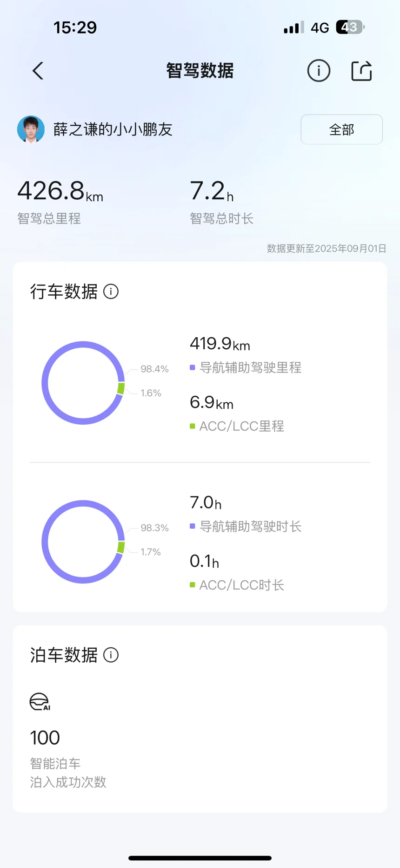Tap the smart parking AI car icon
Viewport: 400px width, 868px height.
pyautogui.click(x=40, y=702)
